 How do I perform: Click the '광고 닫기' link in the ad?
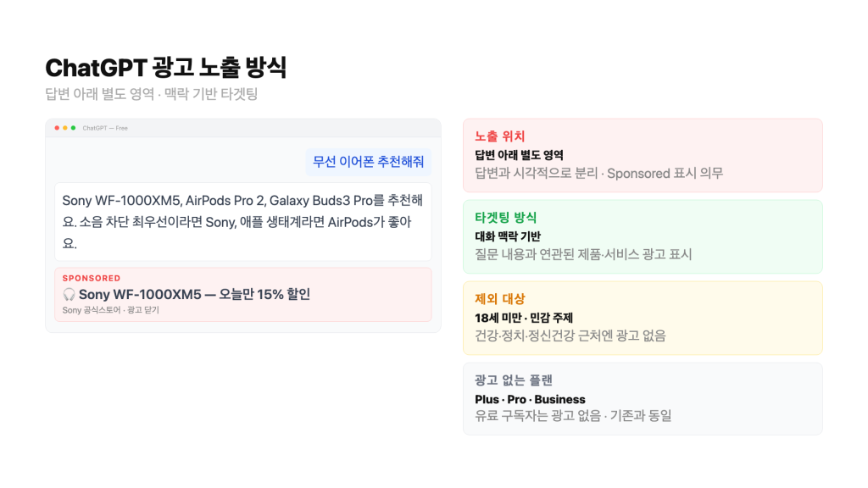coord(143,310)
